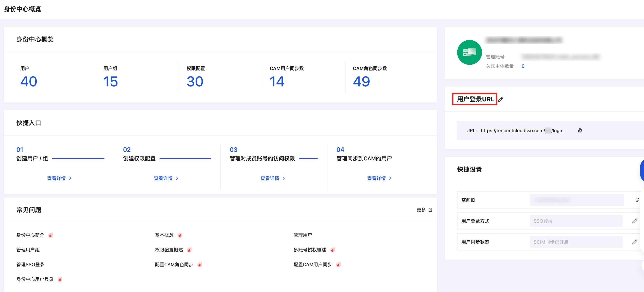The height and width of the screenshot is (292, 644).
Task: Click the hot flame icon beside 身份中心简介
Action: [51, 235]
